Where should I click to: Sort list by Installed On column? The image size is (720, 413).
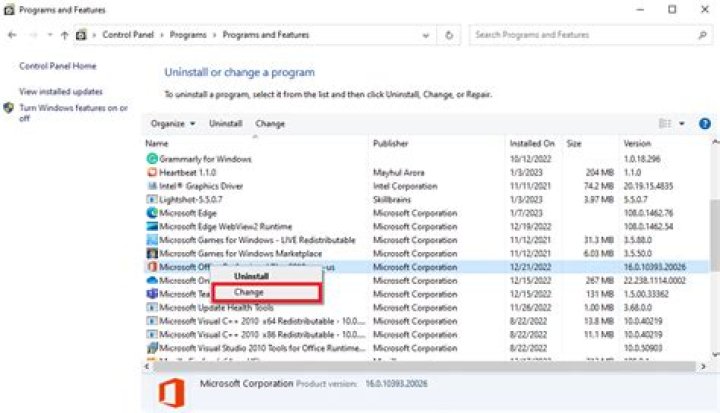coord(531,143)
